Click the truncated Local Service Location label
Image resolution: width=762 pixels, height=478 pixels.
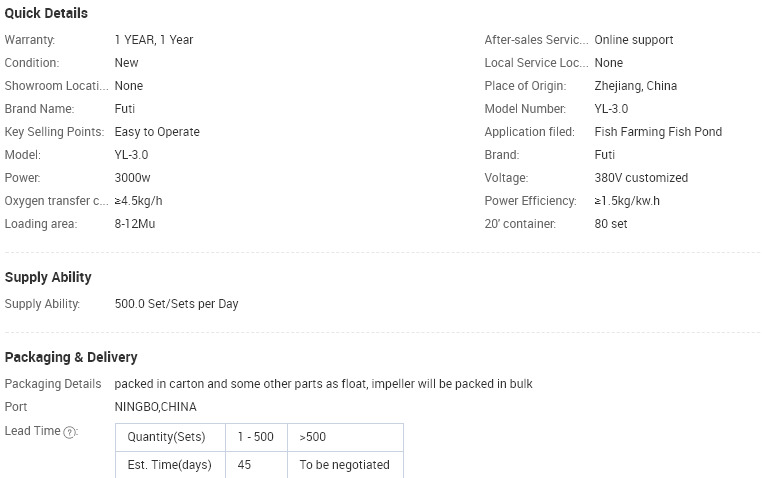coord(536,63)
